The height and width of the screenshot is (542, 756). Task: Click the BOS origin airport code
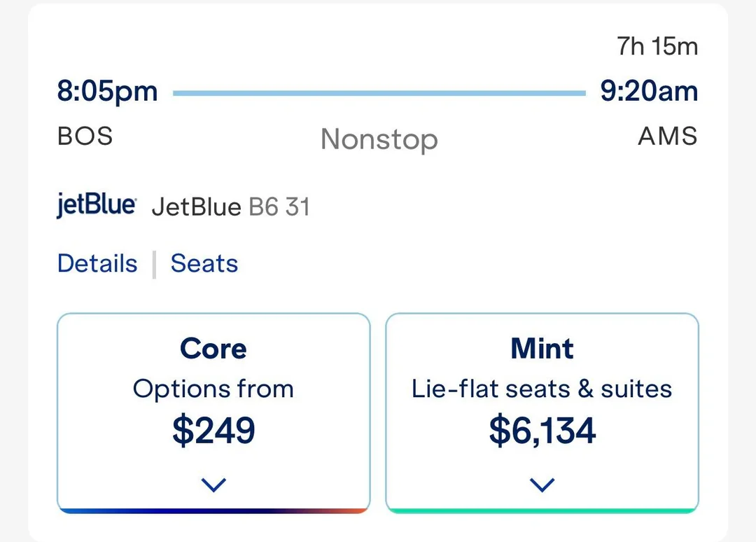point(85,136)
